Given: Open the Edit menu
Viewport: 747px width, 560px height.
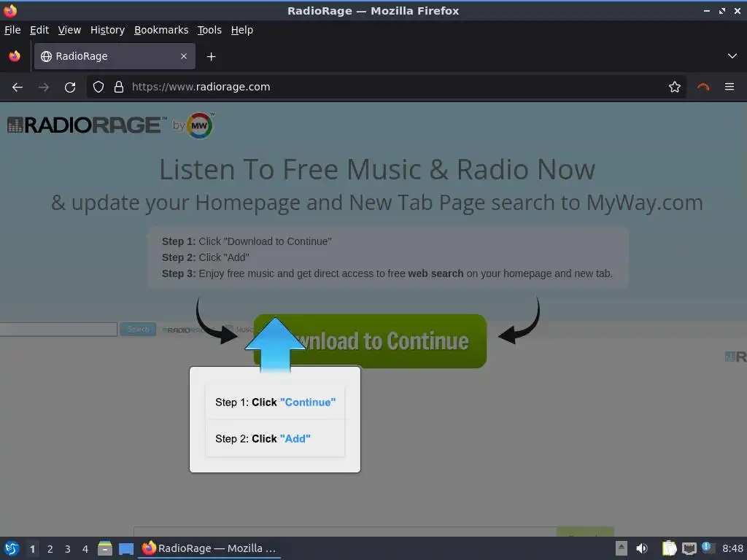Looking at the screenshot, I should pyautogui.click(x=39, y=30).
